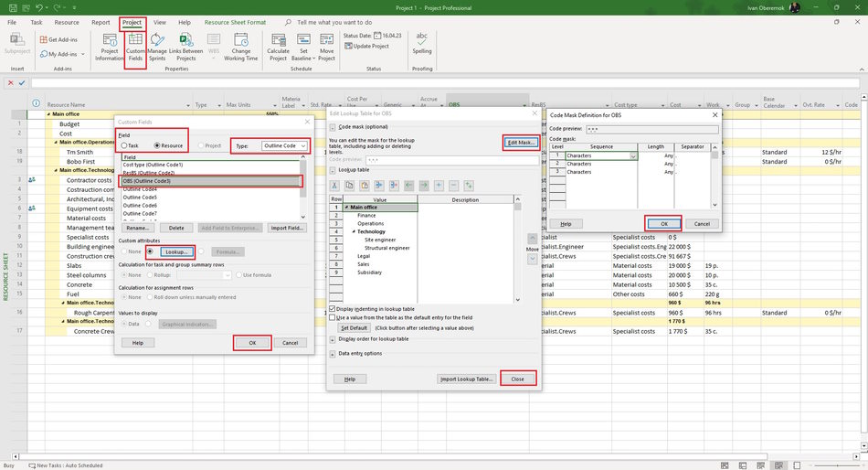Click Set Default button in lookup dialog

pyautogui.click(x=354, y=328)
